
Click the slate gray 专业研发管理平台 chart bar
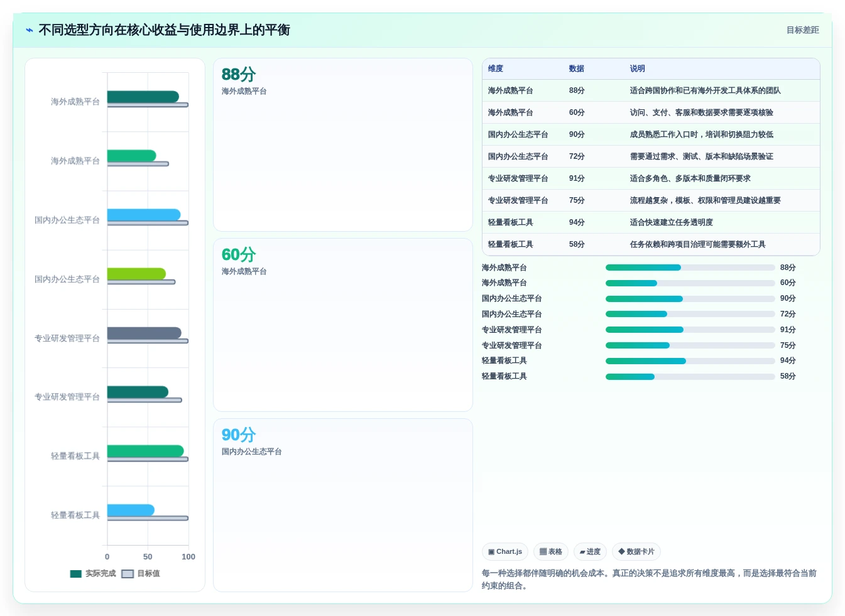(144, 333)
